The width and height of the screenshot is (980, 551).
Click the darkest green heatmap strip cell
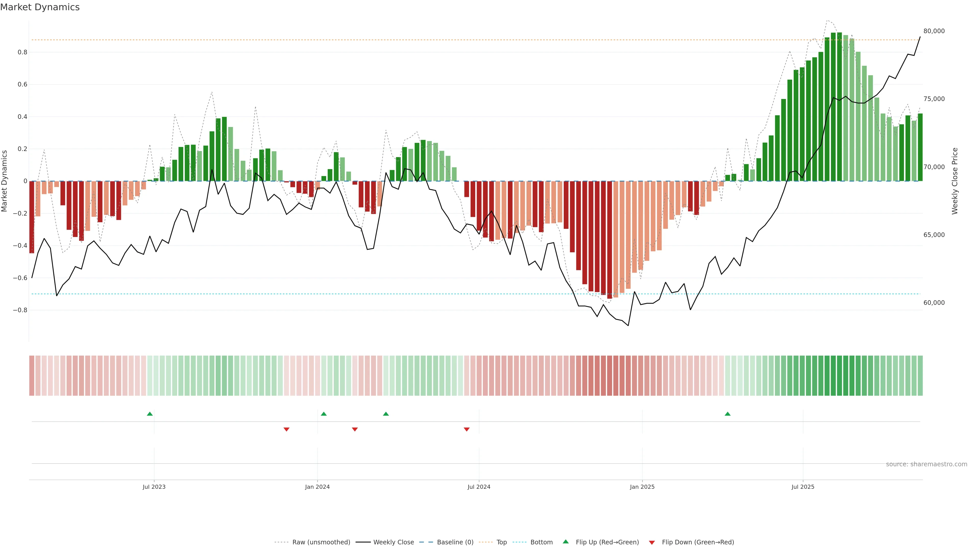pos(839,376)
